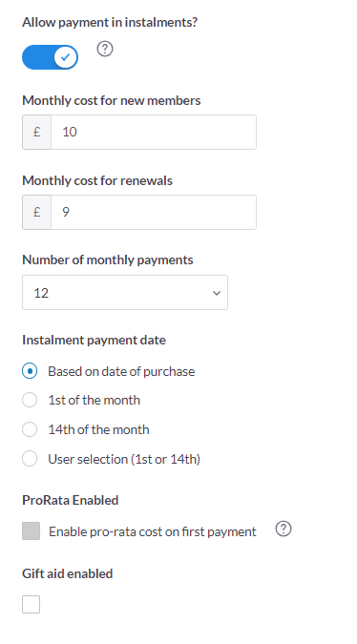Open the Number of monthly payments dropdown
Image resolution: width=357 pixels, height=644 pixels.
point(125,293)
